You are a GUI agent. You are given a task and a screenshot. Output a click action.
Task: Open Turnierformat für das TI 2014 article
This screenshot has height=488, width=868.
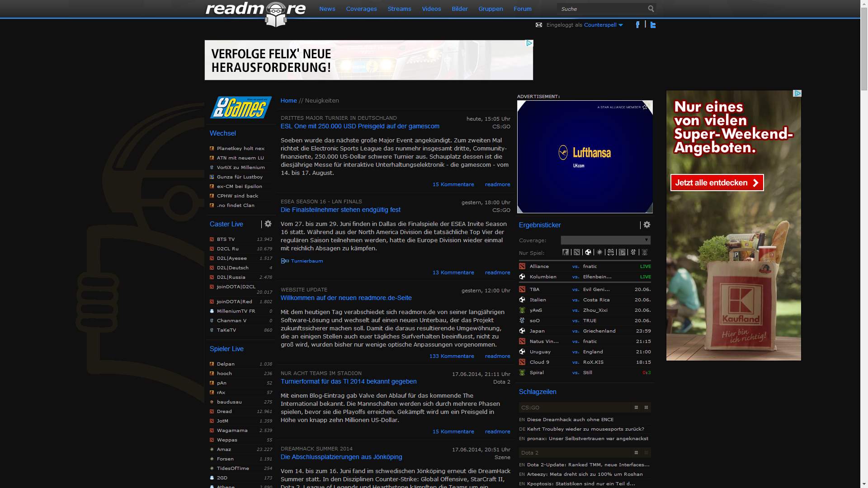click(349, 381)
